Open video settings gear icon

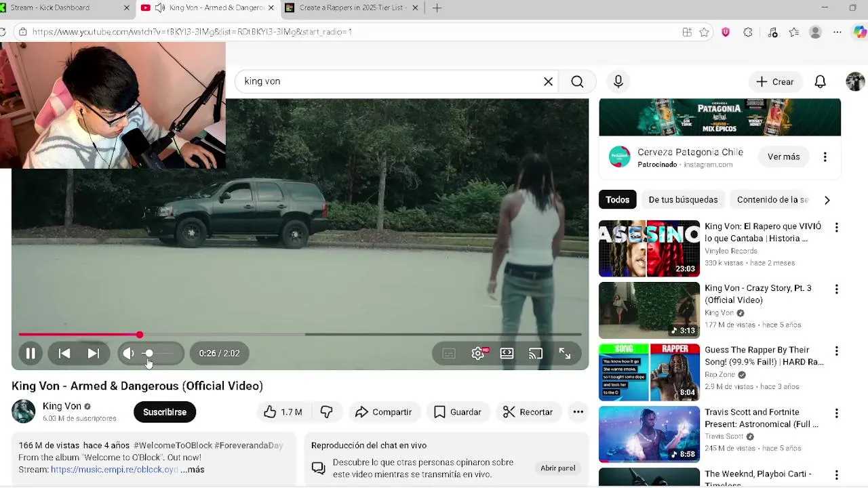478,353
